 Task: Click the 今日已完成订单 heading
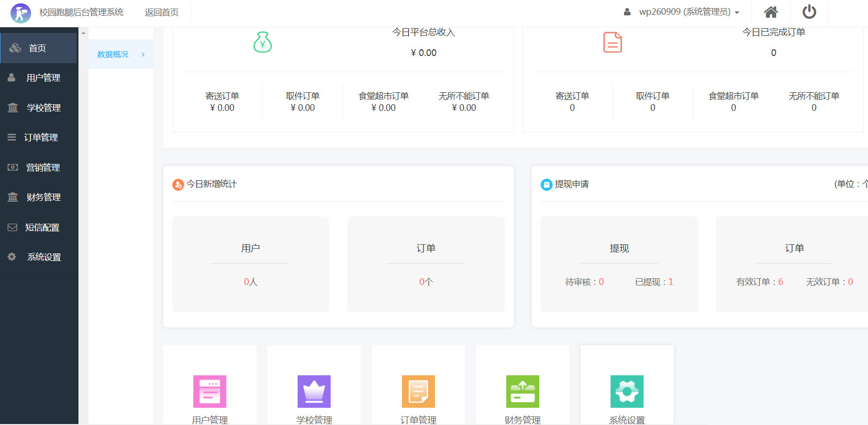pyautogui.click(x=774, y=32)
